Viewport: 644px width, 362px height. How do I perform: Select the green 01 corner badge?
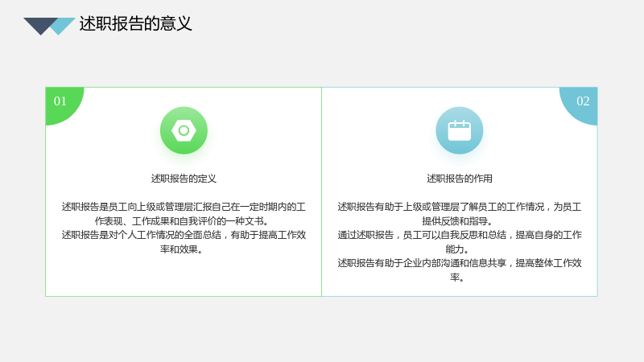point(64,105)
